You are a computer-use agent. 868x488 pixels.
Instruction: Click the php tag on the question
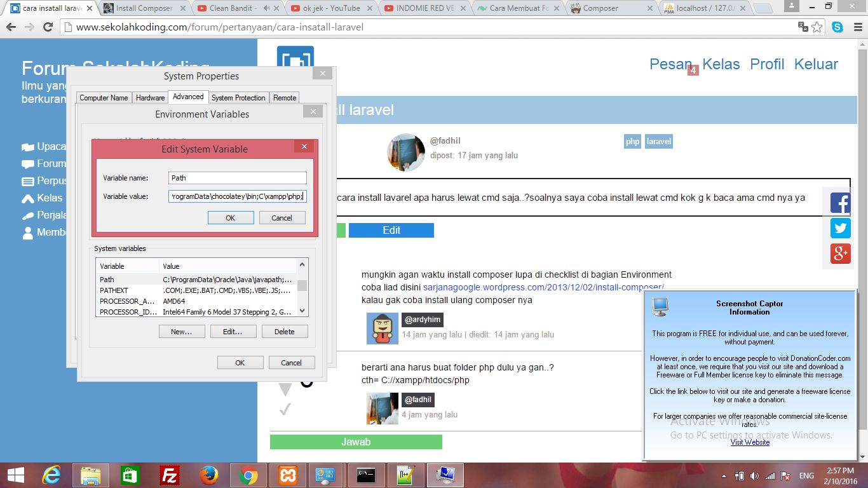pyautogui.click(x=633, y=142)
